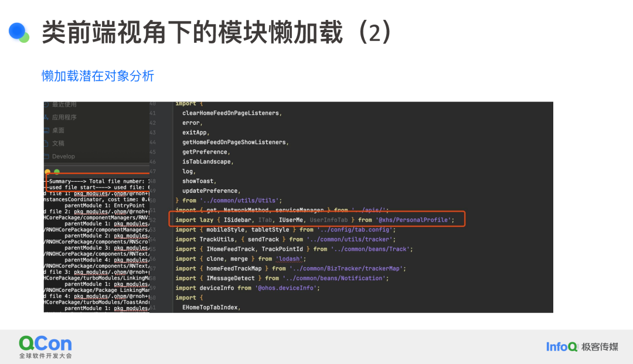
Task: Click merge in the lodash import
Action: pyautogui.click(x=239, y=258)
